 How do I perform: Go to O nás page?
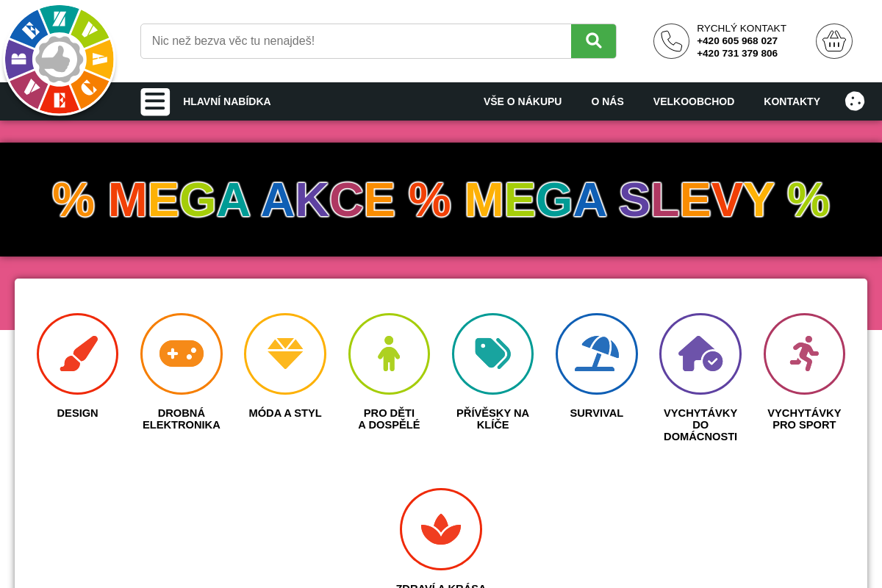607,101
